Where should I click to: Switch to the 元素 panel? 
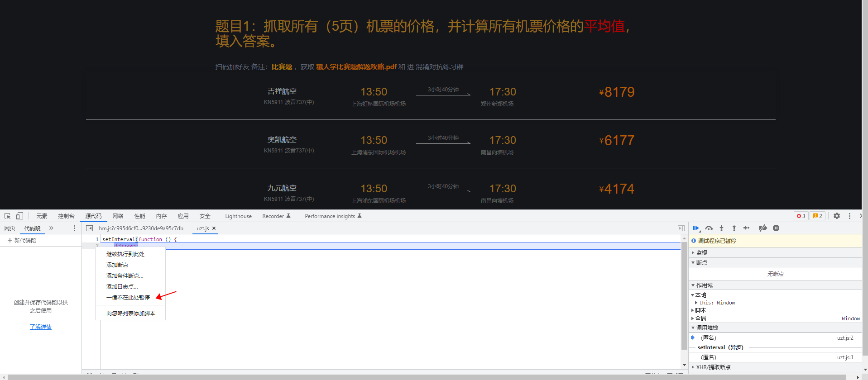(42, 216)
